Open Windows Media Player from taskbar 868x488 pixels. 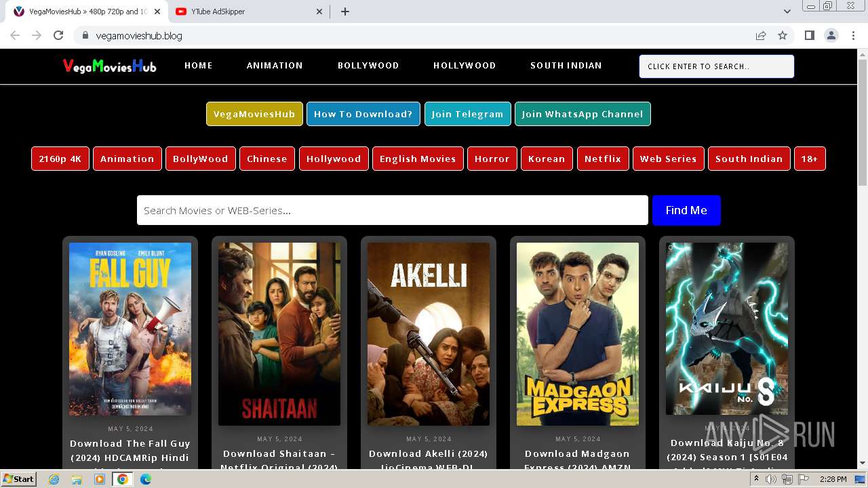click(x=100, y=479)
